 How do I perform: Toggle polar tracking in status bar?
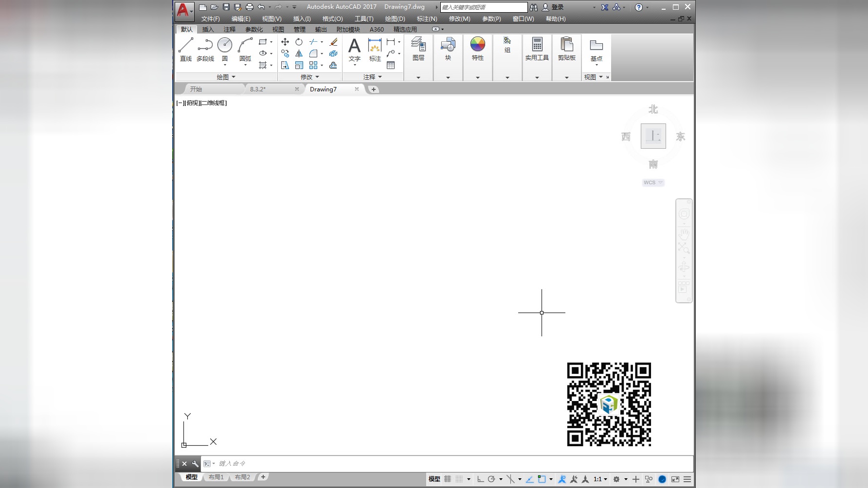491,479
